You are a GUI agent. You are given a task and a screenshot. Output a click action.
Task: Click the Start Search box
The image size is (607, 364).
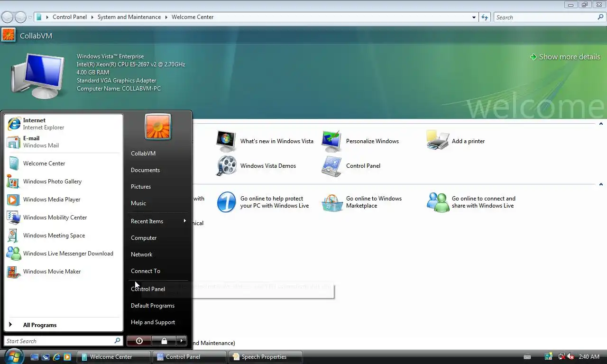click(64, 341)
